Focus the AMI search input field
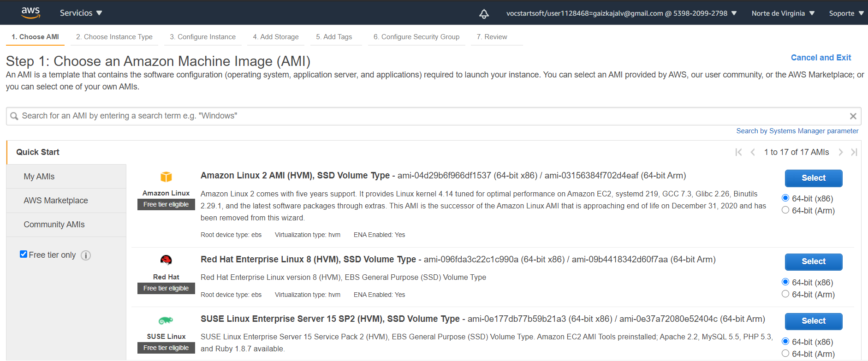Screen dimensions: 868x361 (434, 116)
